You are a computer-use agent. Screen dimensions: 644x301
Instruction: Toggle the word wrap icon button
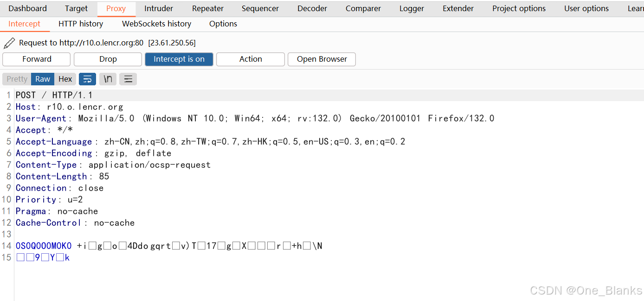pos(87,79)
